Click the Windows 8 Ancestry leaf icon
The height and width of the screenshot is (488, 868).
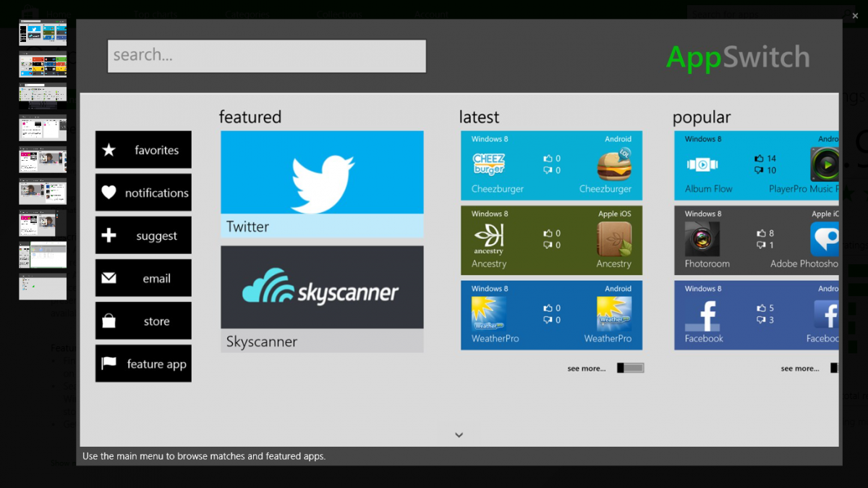click(x=489, y=237)
